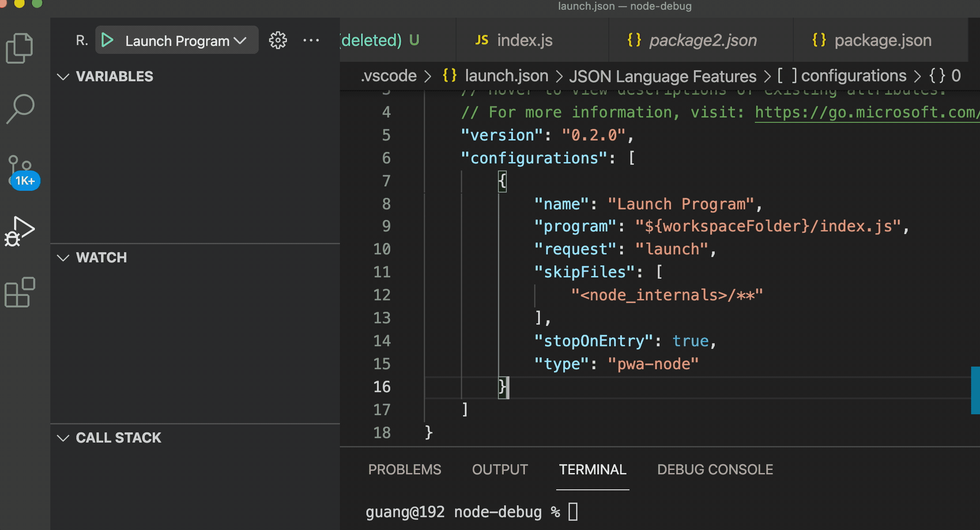Collapse the VARIABLES section
The width and height of the screenshot is (980, 530).
[64, 76]
